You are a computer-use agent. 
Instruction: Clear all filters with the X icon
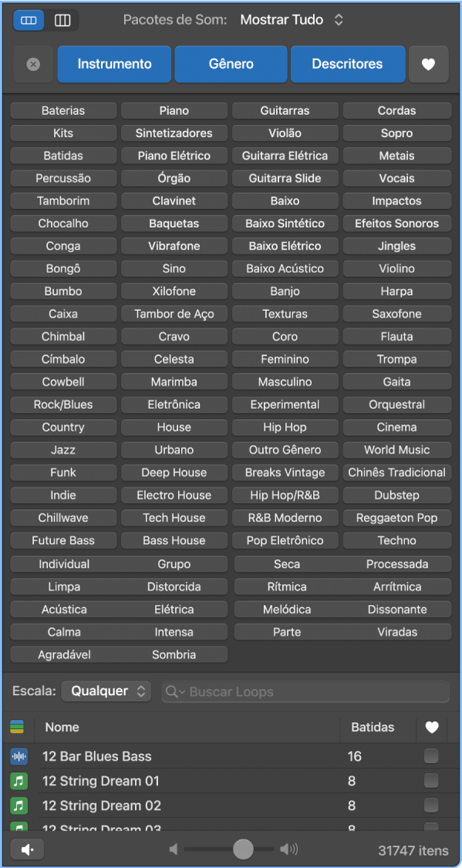33,64
